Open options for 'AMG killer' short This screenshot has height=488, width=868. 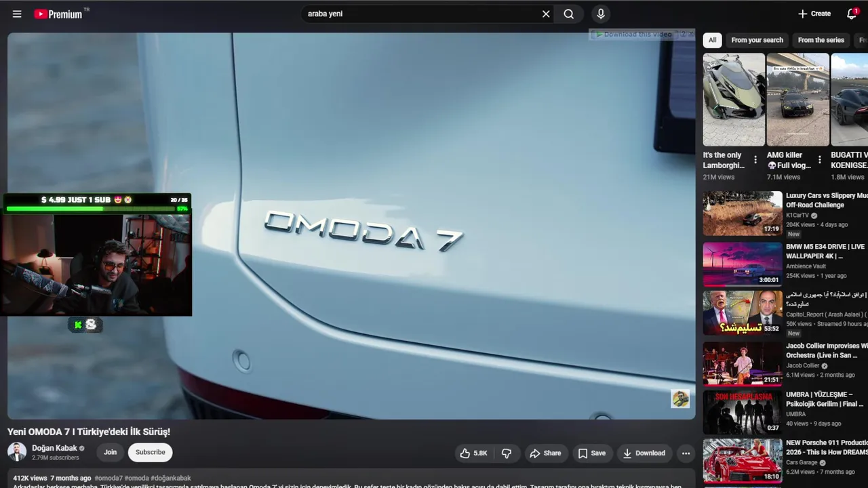[x=819, y=160]
